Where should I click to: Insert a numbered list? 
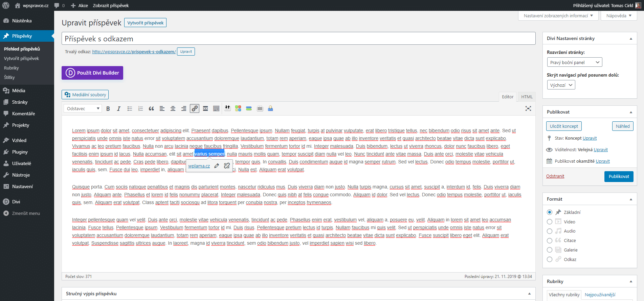click(x=140, y=108)
